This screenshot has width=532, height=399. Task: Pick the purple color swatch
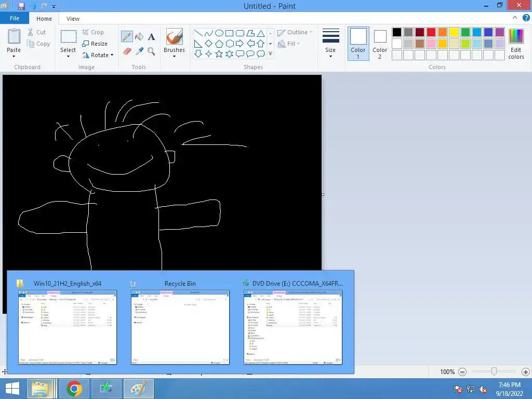pyautogui.click(x=499, y=32)
